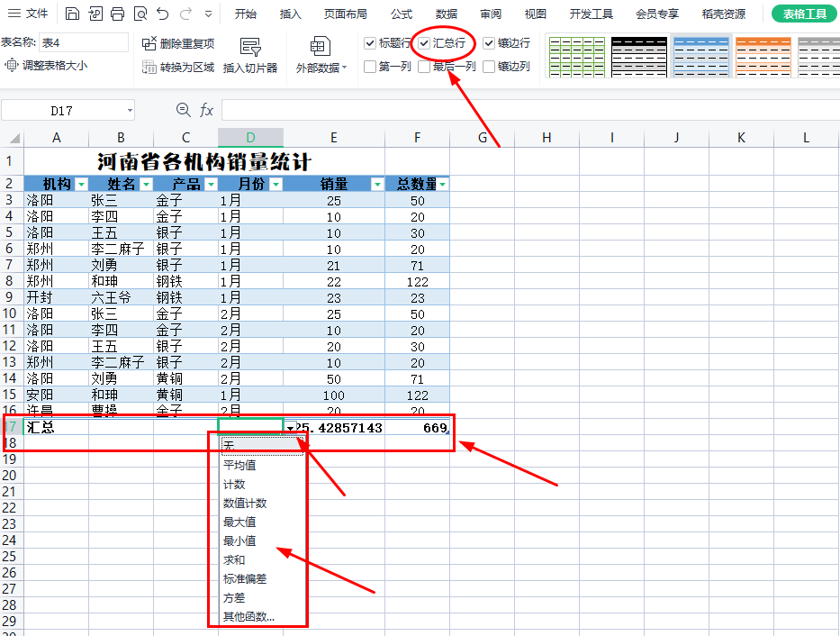The image size is (840, 636).
Task: Click the Print icon in quick toolbar
Action: (117, 14)
